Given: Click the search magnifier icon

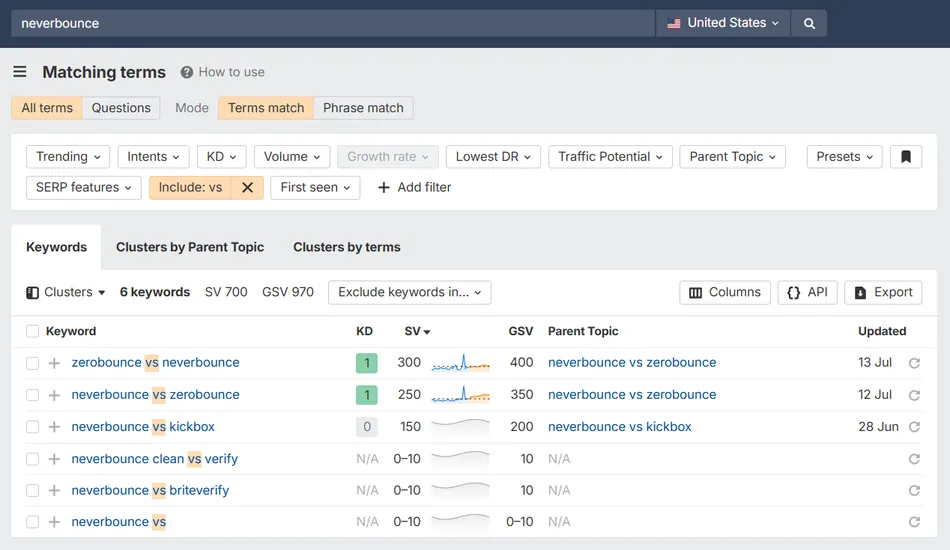Looking at the screenshot, I should tap(809, 23).
